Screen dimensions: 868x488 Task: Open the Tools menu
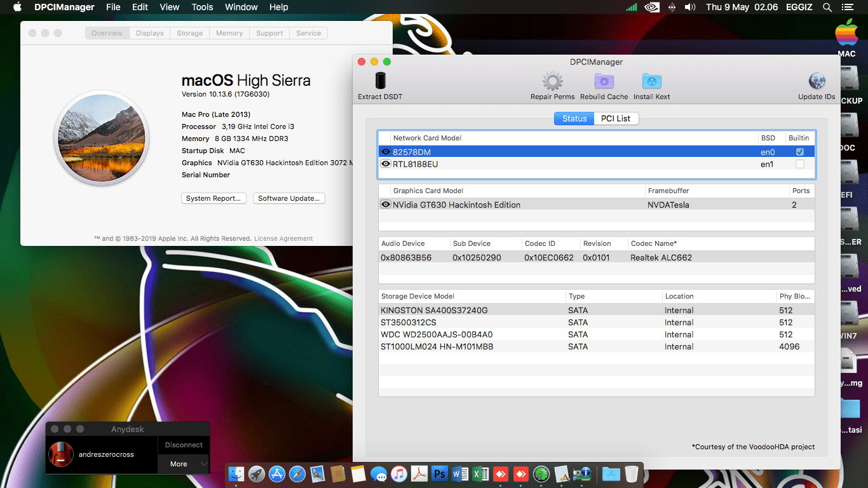pyautogui.click(x=202, y=7)
